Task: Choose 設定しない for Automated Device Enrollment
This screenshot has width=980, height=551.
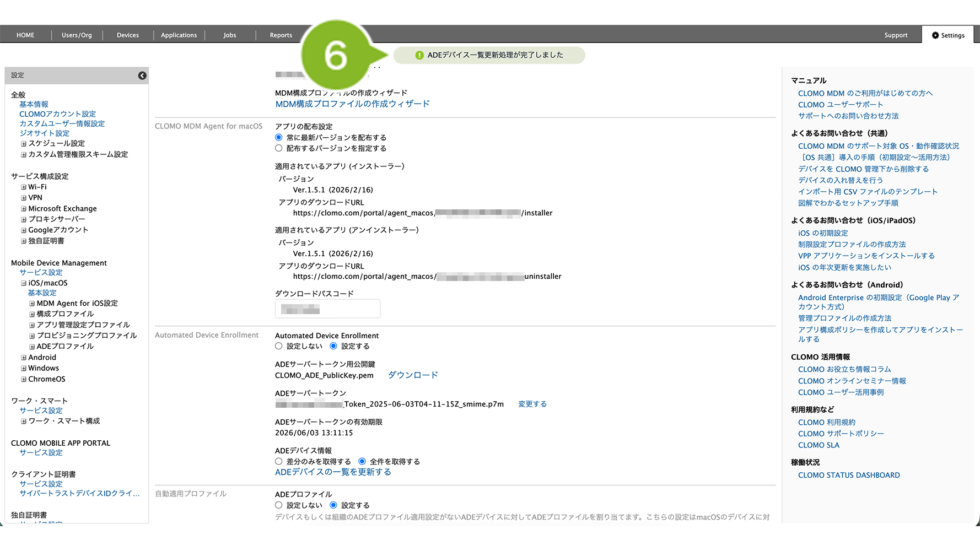Action: 279,346
